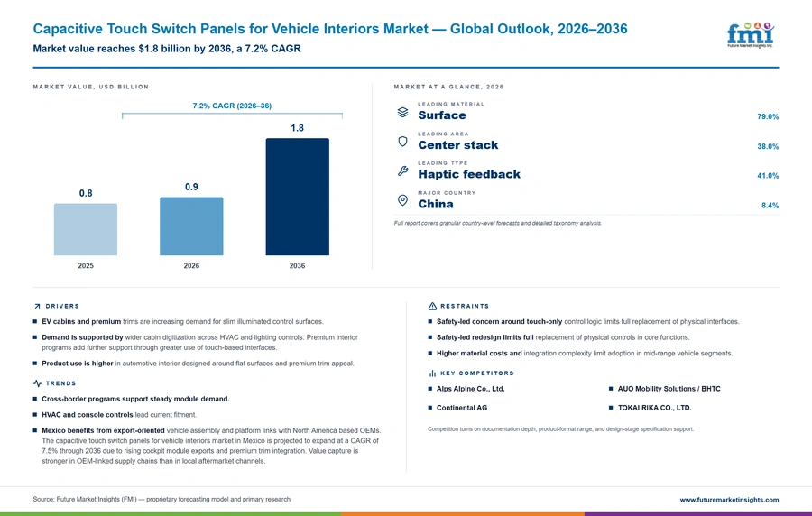
Task: Click the 'Center stack' leading area label
Action: 457,145
